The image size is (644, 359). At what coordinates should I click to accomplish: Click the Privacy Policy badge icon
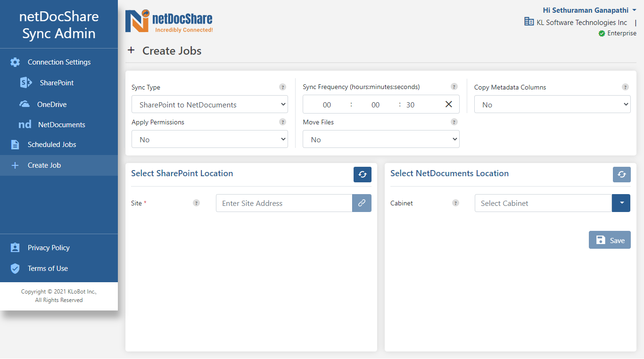[x=15, y=248]
